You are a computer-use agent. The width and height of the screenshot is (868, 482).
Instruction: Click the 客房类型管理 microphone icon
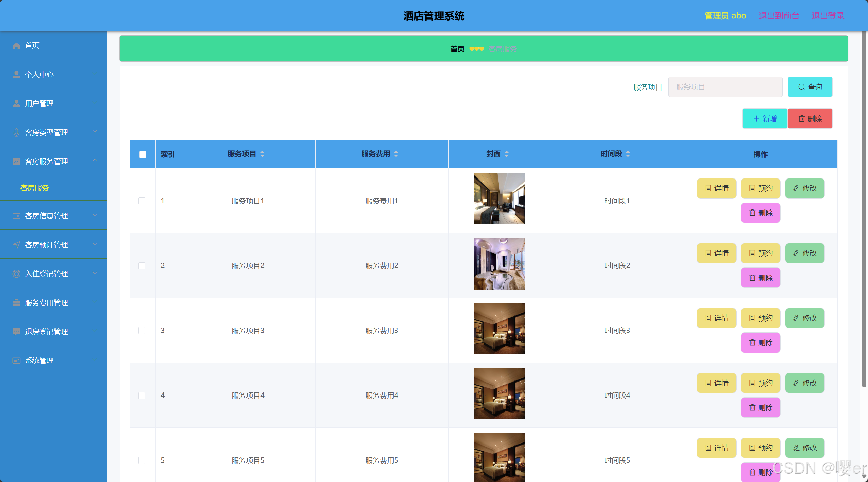coord(16,132)
